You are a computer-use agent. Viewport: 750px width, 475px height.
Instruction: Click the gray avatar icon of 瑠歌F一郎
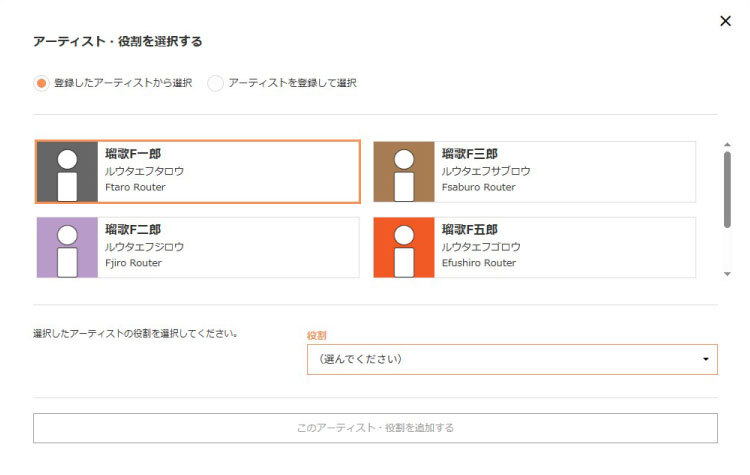click(67, 172)
